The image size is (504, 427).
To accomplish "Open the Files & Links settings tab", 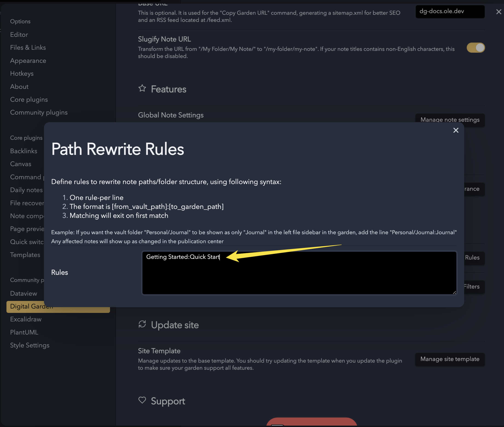I will click(28, 47).
